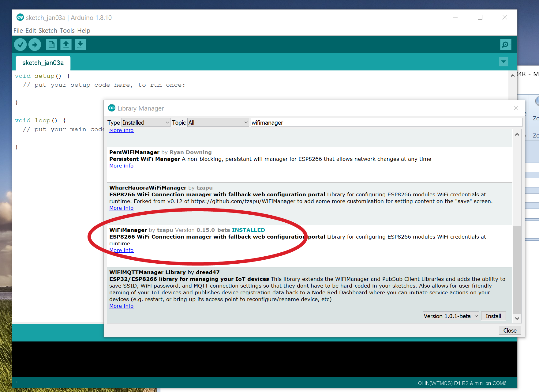The width and height of the screenshot is (539, 392).
Task: Open the Type dropdown set to Installed
Action: pyautogui.click(x=146, y=123)
